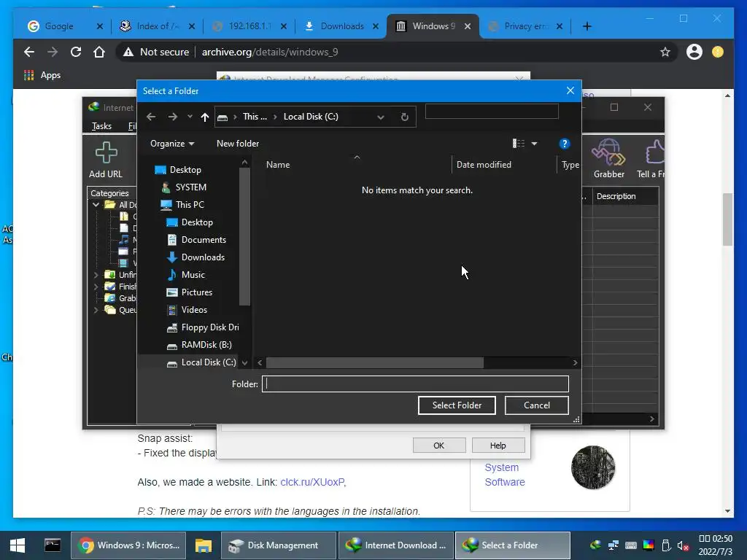This screenshot has height=560, width=747.
Task: Open Chrome profile avatar icon
Action: [694, 52]
